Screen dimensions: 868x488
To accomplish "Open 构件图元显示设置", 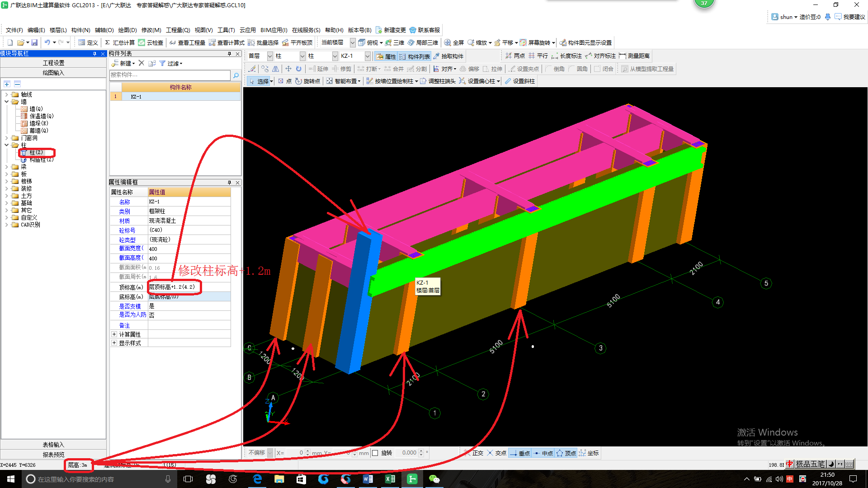I will (x=585, y=42).
